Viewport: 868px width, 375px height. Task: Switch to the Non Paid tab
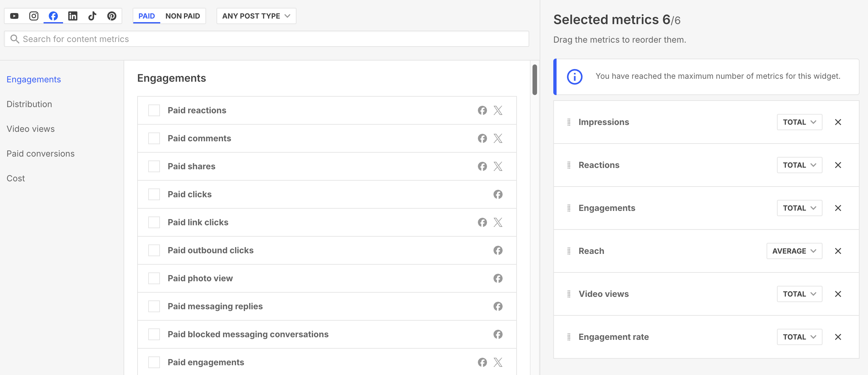(183, 16)
